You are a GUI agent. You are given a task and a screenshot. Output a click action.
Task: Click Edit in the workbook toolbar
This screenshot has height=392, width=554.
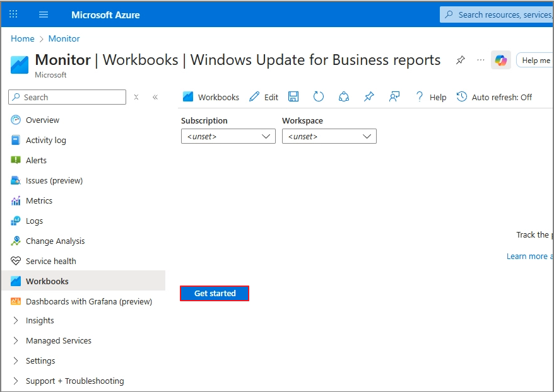(x=264, y=97)
